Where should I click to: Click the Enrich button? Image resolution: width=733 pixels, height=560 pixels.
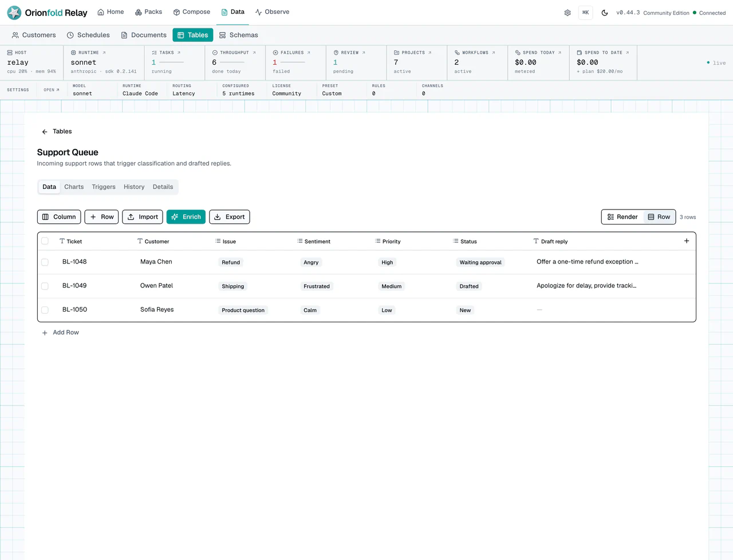tap(186, 217)
